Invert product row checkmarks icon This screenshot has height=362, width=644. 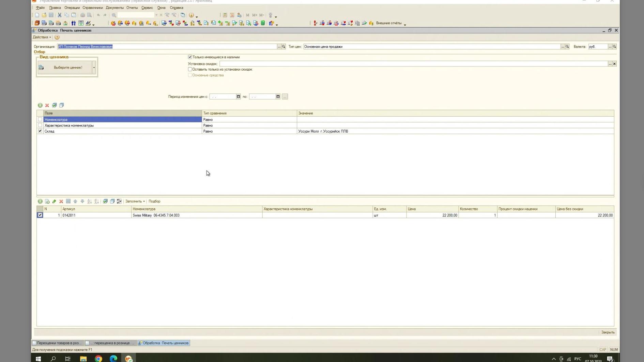click(119, 201)
